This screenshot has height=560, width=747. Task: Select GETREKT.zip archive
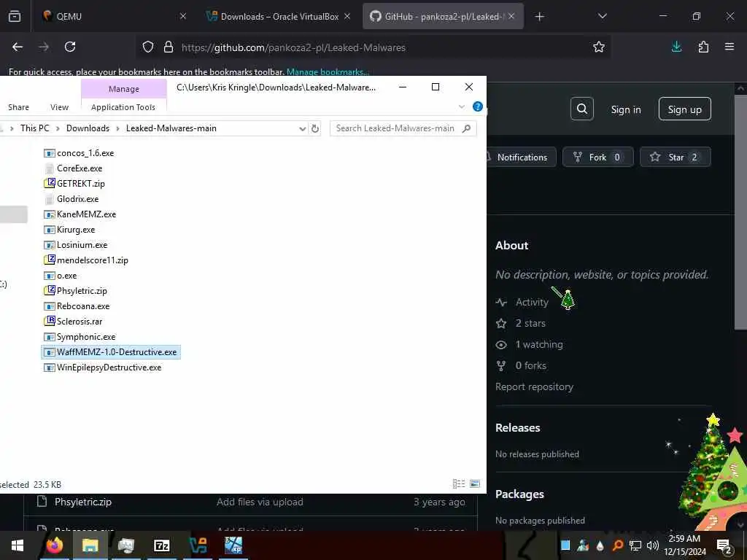pyautogui.click(x=74, y=184)
